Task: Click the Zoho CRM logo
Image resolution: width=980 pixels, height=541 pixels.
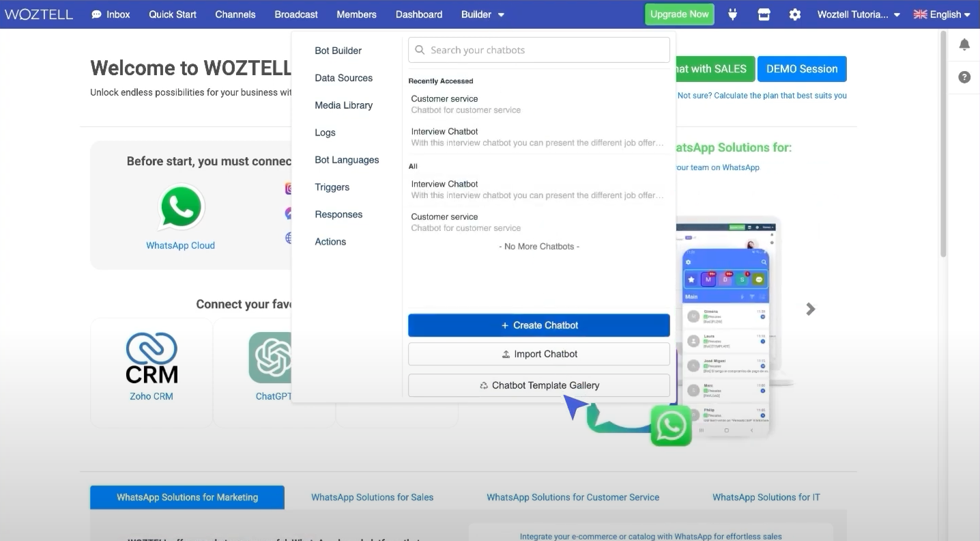Action: [152, 357]
